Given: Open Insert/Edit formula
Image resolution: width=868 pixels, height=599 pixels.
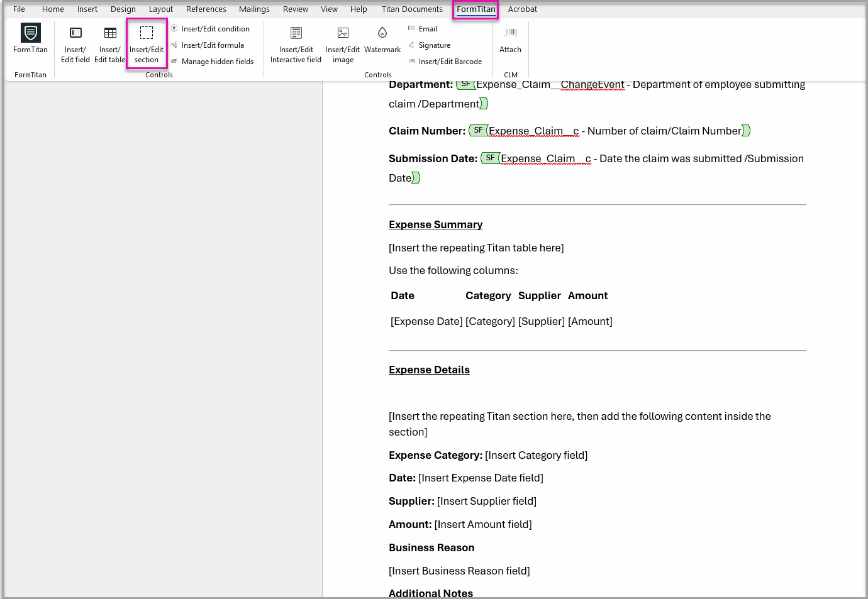Looking at the screenshot, I should coord(208,45).
